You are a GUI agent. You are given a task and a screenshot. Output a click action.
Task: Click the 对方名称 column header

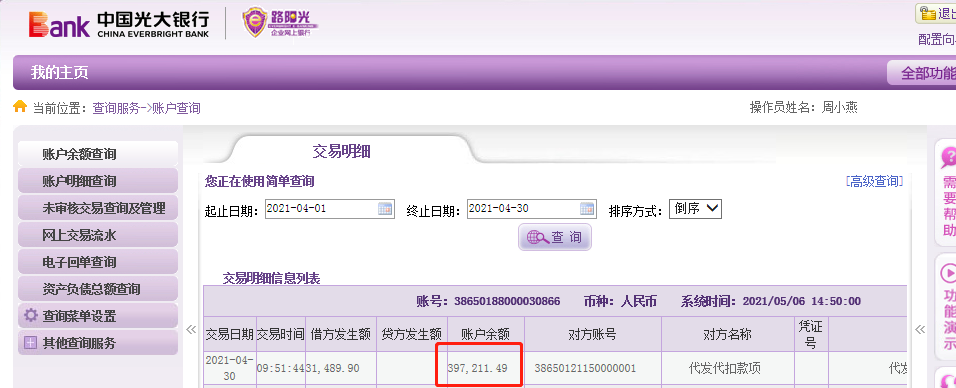pos(727,334)
